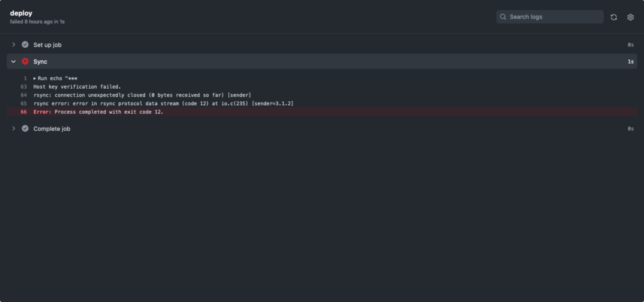This screenshot has height=302, width=644.
Task: Click line number 64 in the log
Action: click(x=24, y=95)
